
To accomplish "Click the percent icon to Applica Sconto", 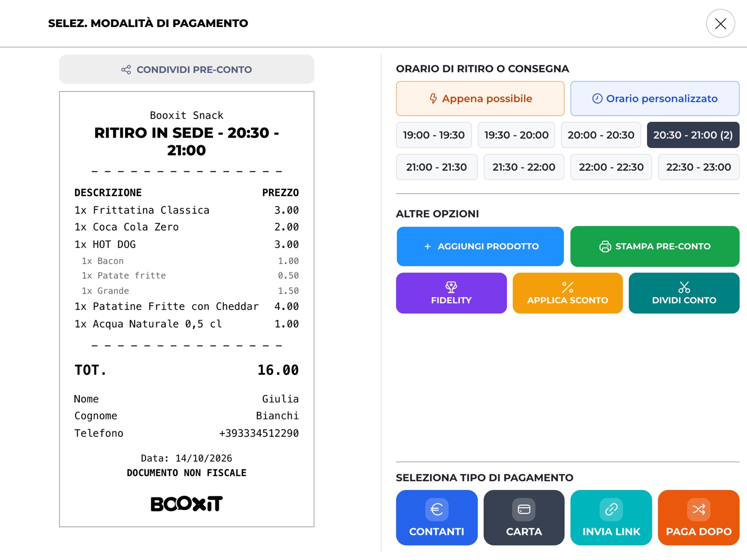I will tap(568, 287).
